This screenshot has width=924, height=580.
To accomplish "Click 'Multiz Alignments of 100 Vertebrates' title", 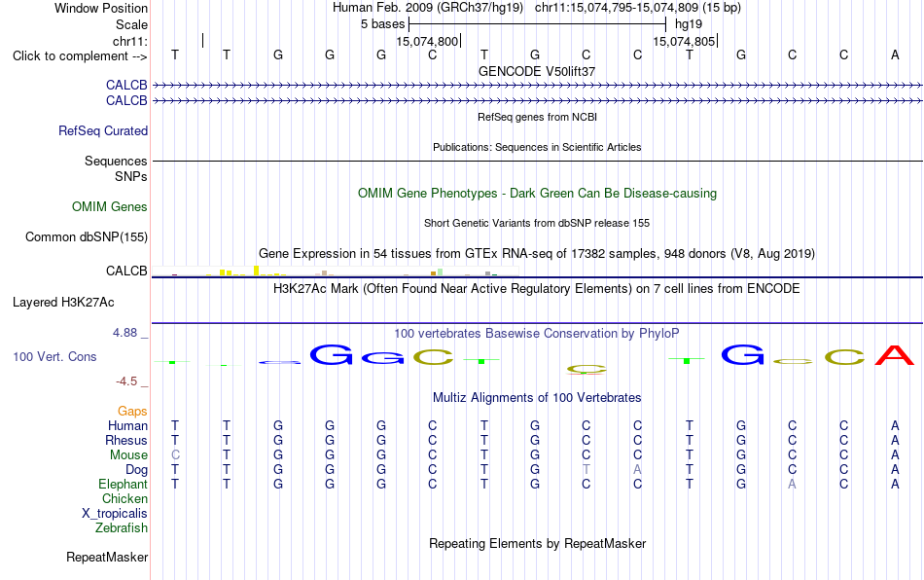I will (x=537, y=398).
